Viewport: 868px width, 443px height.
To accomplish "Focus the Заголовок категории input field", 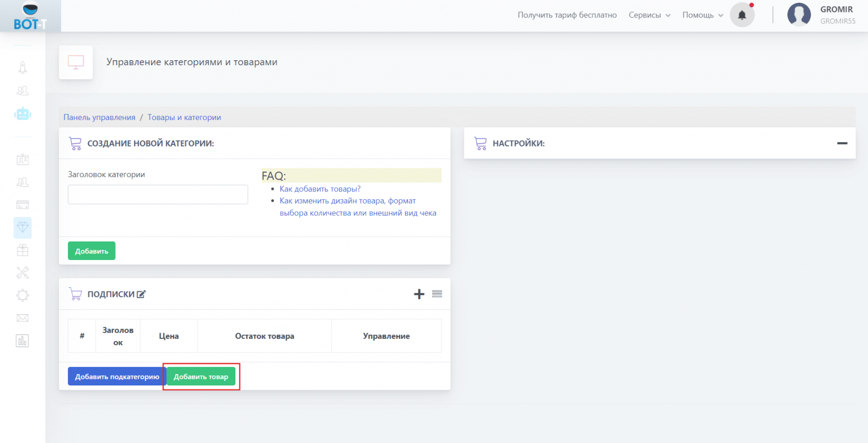I will tap(158, 194).
